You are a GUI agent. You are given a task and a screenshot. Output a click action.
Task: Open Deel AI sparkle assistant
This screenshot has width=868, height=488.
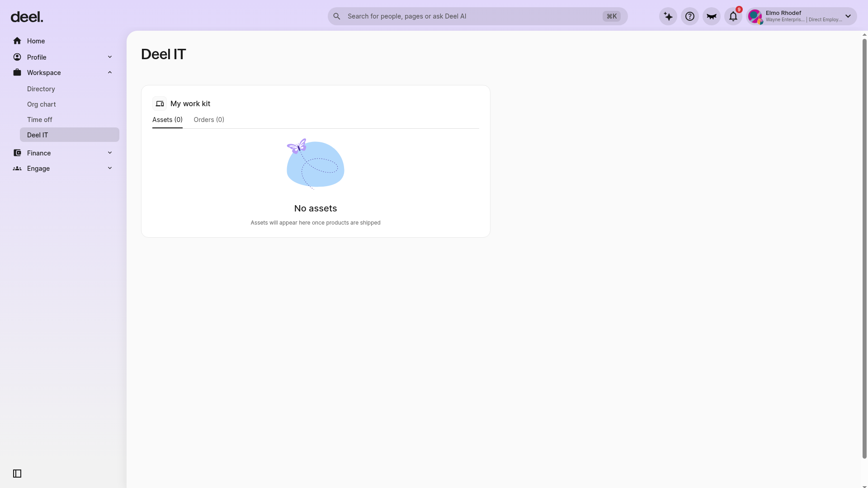pyautogui.click(x=668, y=16)
